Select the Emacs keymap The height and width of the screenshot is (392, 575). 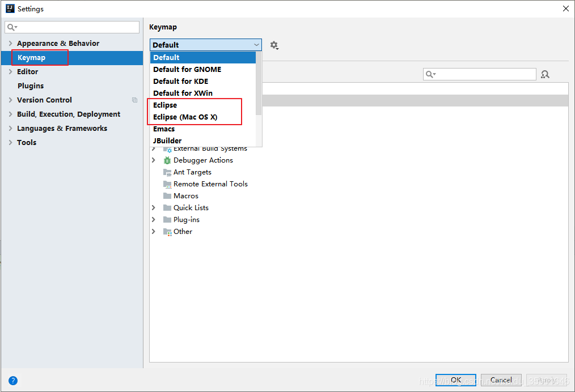[203, 129]
